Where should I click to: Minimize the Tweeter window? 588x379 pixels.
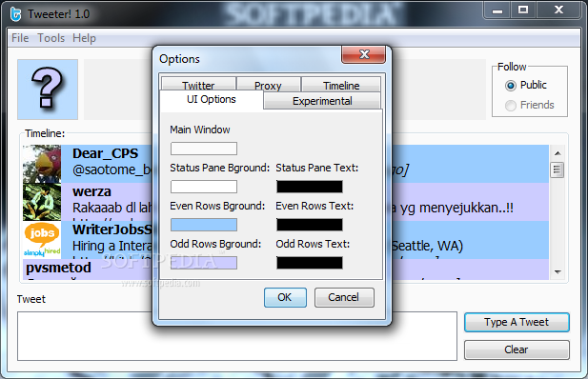[497, 10]
